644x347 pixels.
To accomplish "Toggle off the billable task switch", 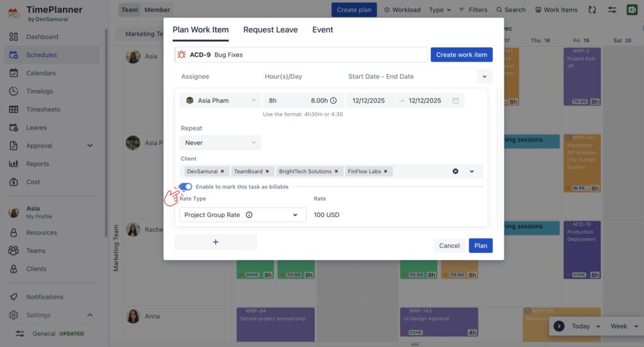I will tap(186, 187).
